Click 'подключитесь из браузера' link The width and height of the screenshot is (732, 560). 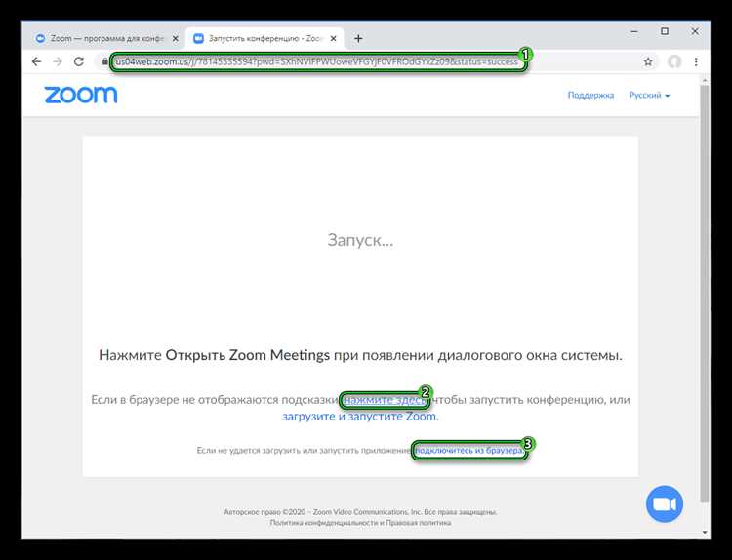coord(468,451)
